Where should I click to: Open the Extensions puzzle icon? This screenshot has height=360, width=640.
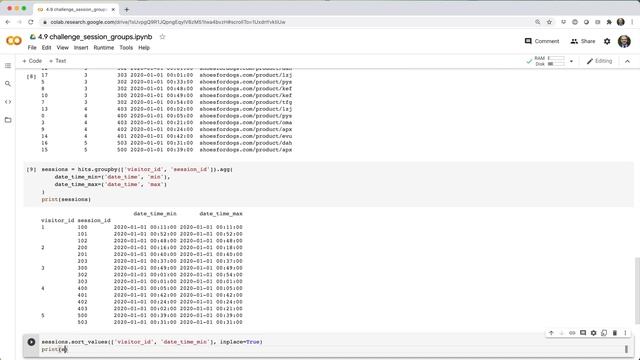(x=609, y=22)
